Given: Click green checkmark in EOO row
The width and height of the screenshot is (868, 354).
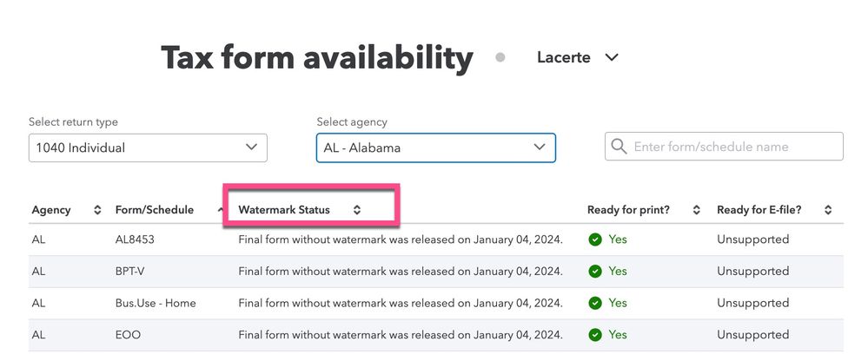Looking at the screenshot, I should click(x=595, y=335).
